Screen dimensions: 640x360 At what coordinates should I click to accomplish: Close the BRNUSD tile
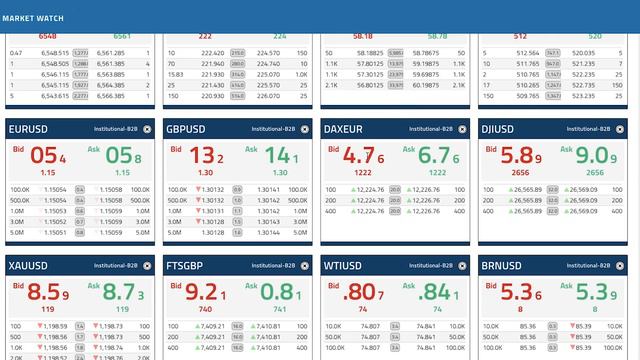620,266
